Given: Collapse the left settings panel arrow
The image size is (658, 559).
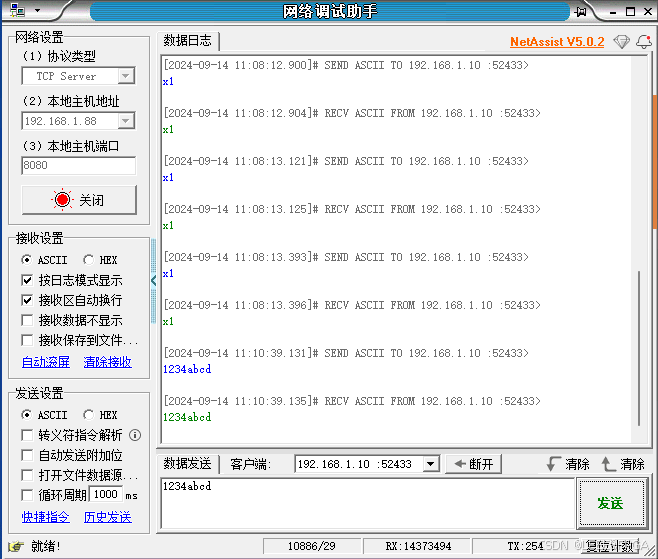Looking at the screenshot, I should pyautogui.click(x=153, y=280).
